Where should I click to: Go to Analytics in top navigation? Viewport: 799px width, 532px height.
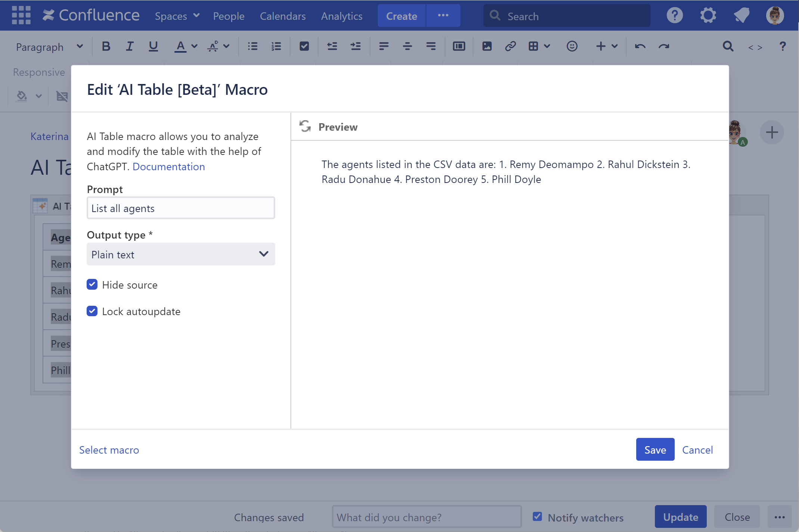tap(341, 16)
